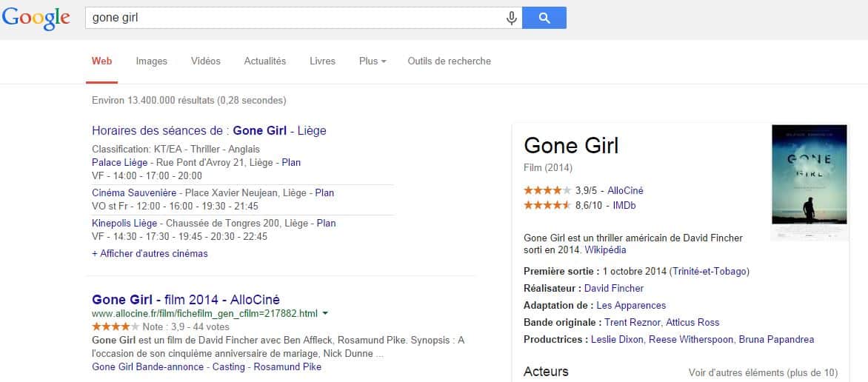Click the Acteurs section heading
The image size is (868, 382).
click(x=546, y=372)
